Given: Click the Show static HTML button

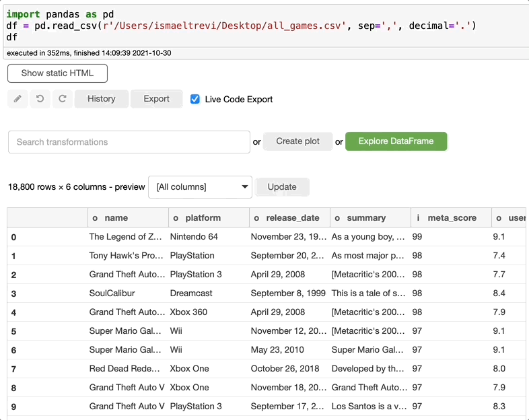Looking at the screenshot, I should tap(57, 73).
